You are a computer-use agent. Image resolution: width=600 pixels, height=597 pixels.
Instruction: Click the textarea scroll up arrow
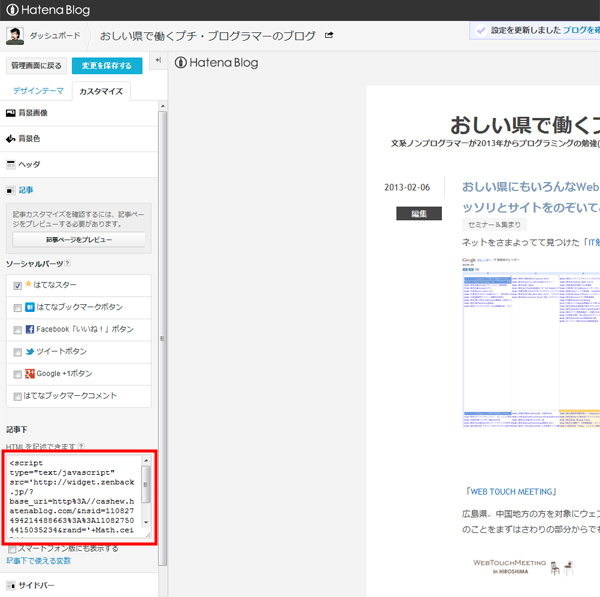(146, 460)
